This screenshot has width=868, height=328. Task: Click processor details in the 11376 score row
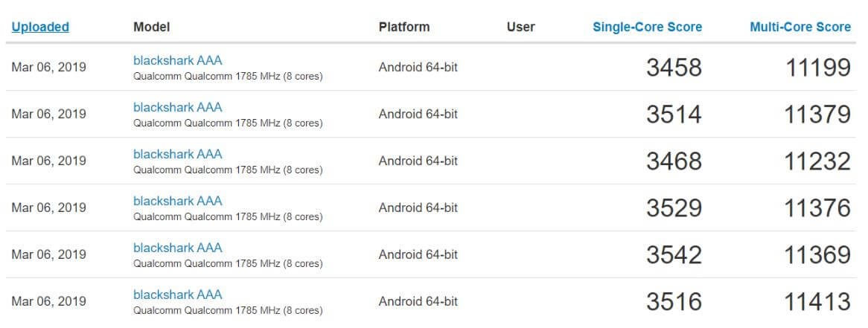pyautogui.click(x=228, y=217)
